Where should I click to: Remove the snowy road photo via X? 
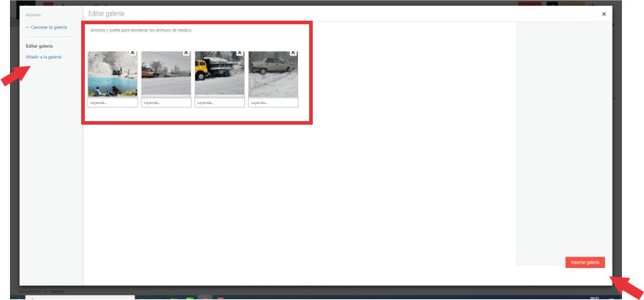click(186, 53)
